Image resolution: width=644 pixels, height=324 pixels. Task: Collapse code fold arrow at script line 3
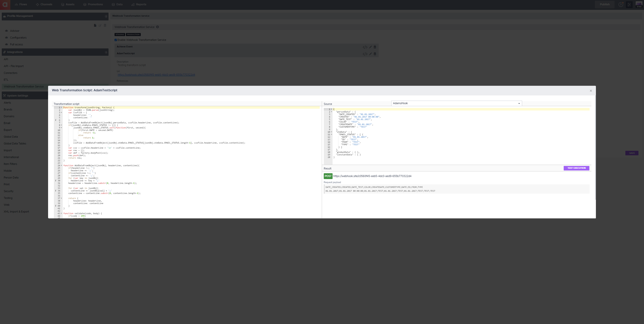click(x=61, y=112)
